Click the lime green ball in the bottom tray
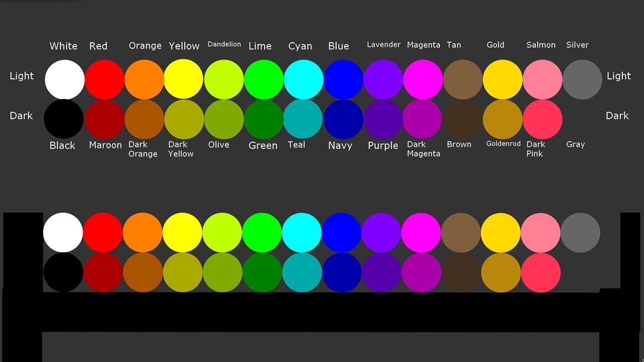This screenshot has height=362, width=644. coord(262,232)
